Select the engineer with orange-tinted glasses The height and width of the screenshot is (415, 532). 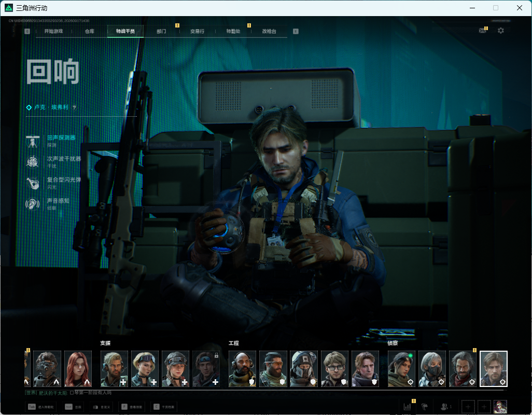273,369
